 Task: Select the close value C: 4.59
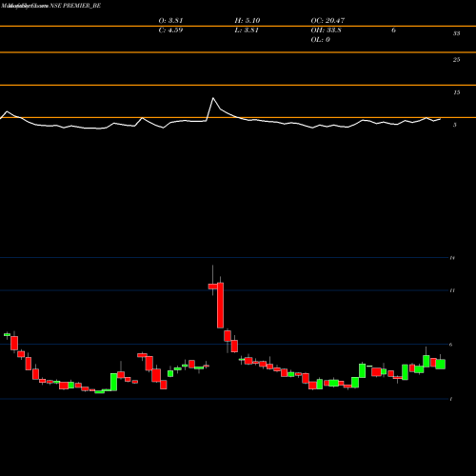[170, 30]
